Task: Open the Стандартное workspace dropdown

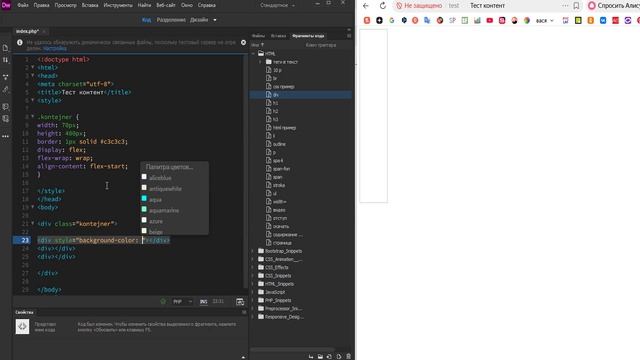Action: click(277, 5)
